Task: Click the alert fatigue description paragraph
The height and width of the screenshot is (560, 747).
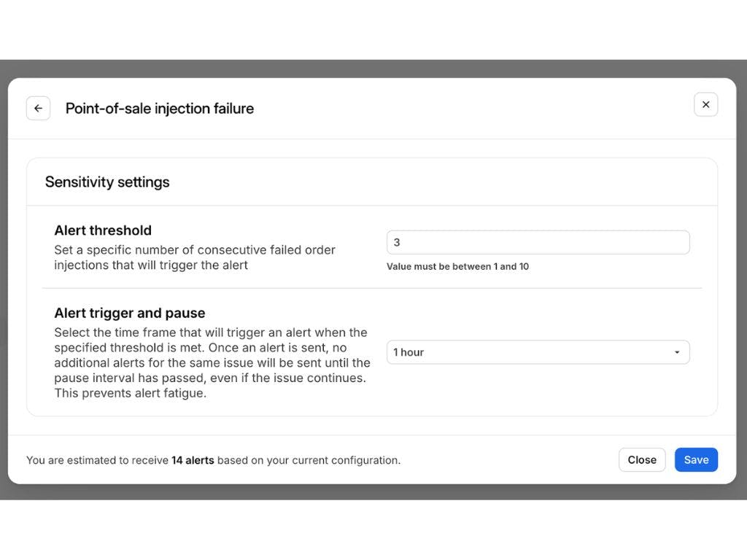Action: [x=212, y=363]
